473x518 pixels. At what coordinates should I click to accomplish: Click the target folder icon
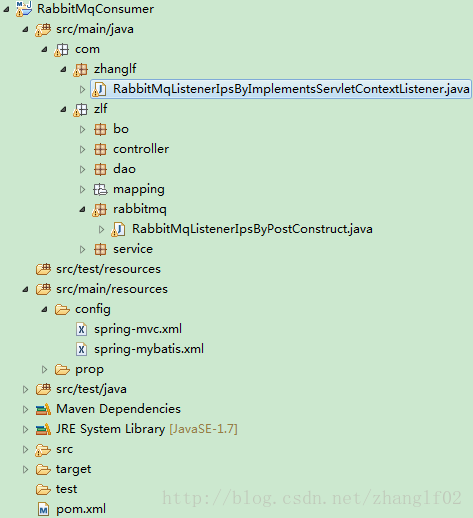coord(43,469)
